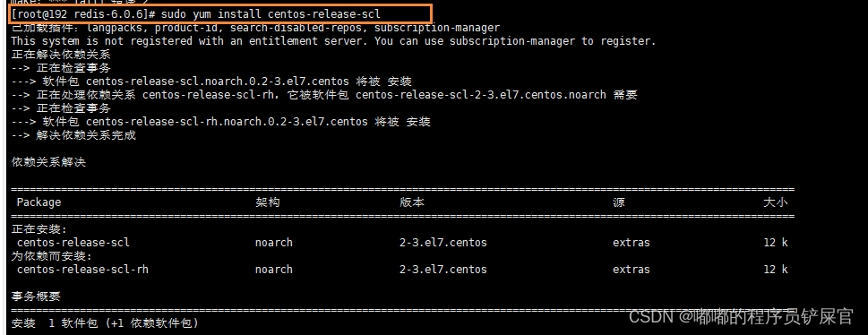This screenshot has height=335, width=868.
Task: Click size '12 k' in the centos-release-scl-rh row
Action: point(776,270)
